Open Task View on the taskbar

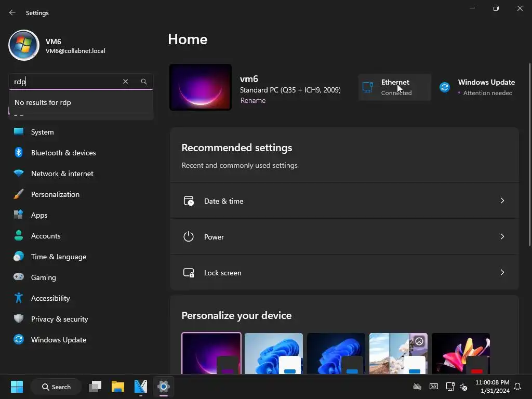(95, 387)
